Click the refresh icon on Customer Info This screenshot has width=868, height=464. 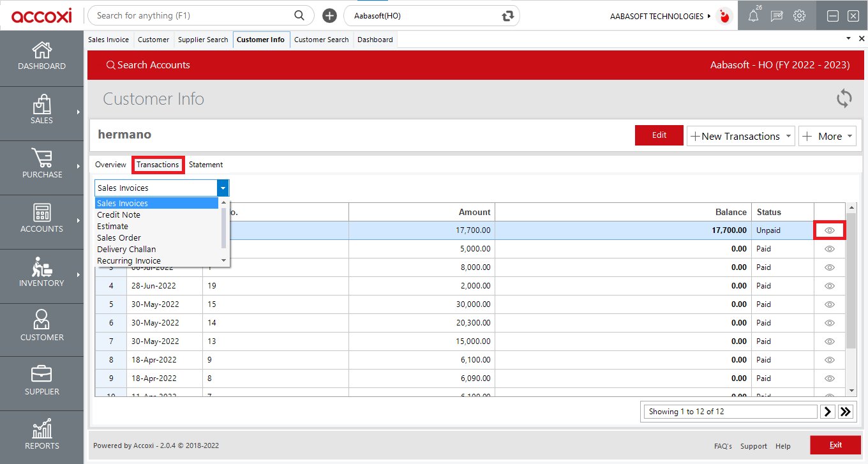pos(844,99)
